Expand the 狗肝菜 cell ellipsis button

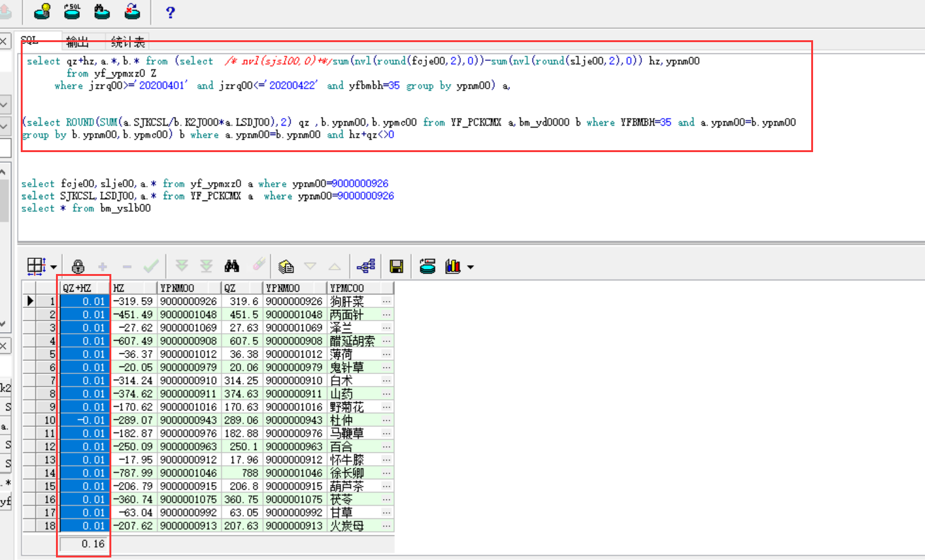tap(386, 302)
